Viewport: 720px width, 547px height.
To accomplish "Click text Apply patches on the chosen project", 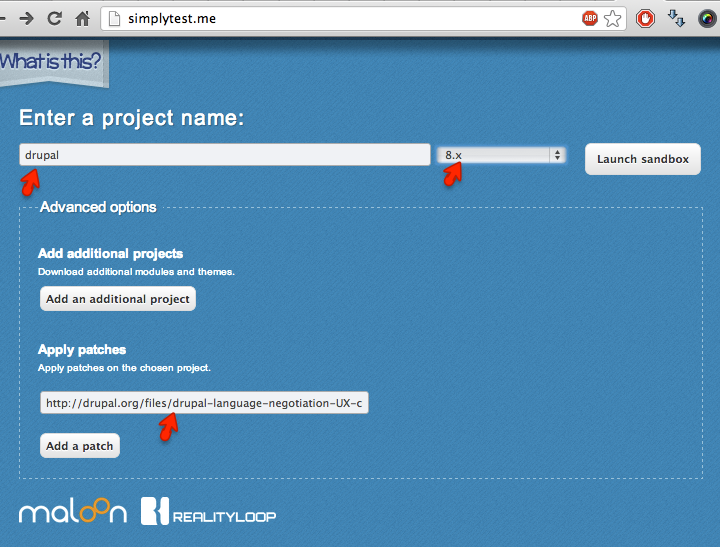I will click(x=124, y=368).
